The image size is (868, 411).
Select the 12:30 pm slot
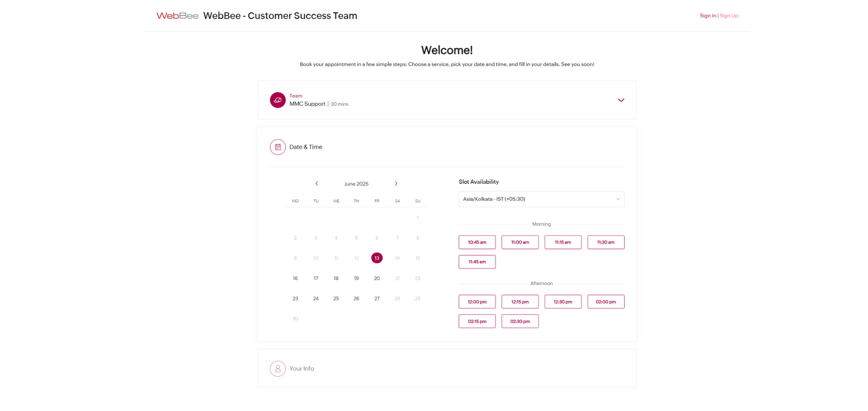(x=563, y=302)
